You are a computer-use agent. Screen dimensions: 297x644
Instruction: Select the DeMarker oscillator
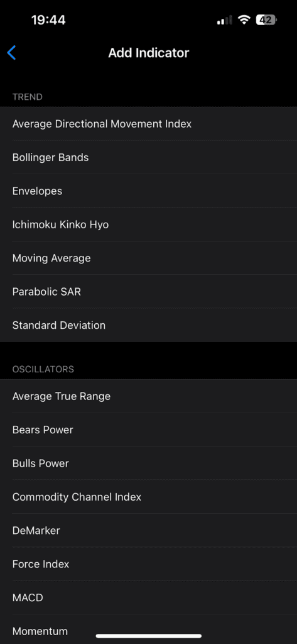click(x=148, y=530)
